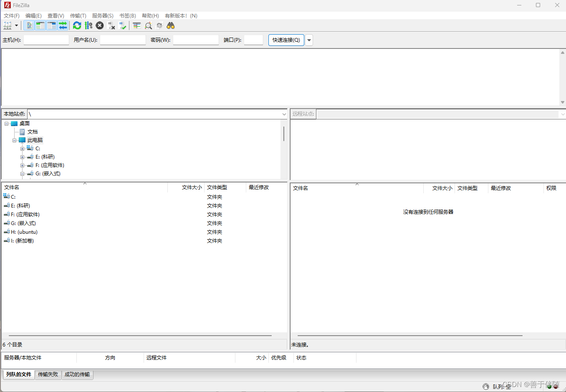The width and height of the screenshot is (566, 392).
Task: Click the binoculars file search icon
Action: 171,25
